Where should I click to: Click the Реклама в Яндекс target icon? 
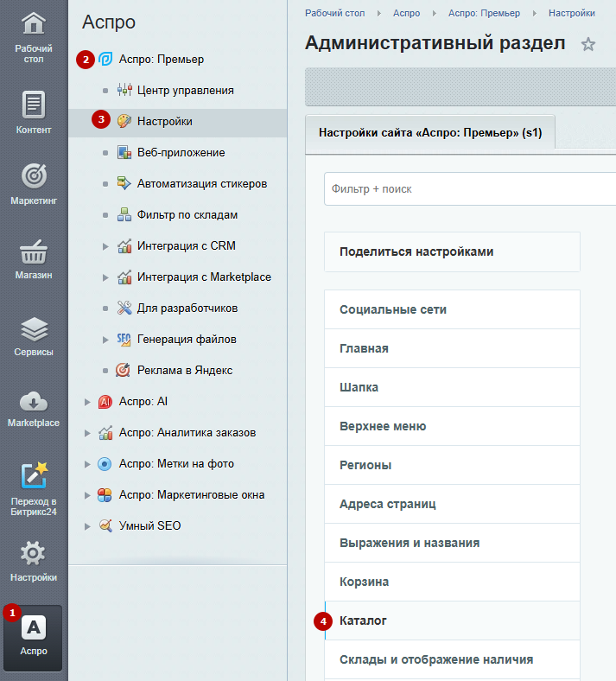pos(123,370)
